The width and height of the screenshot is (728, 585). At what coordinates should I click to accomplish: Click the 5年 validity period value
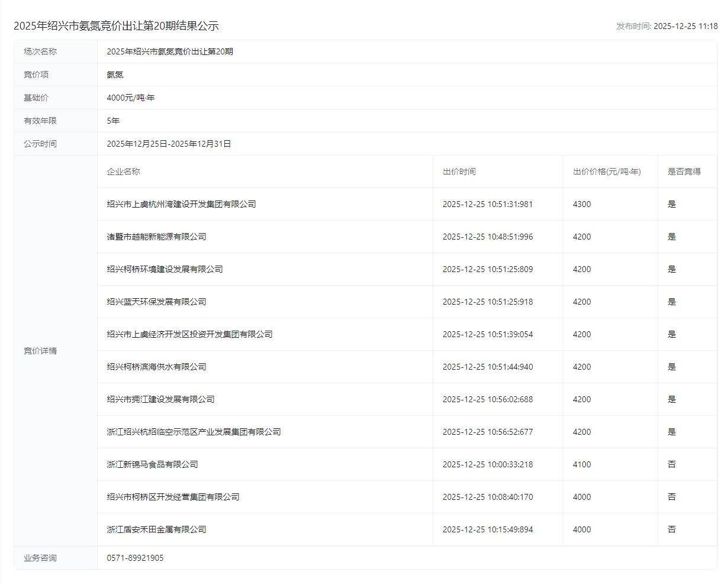tap(113, 121)
